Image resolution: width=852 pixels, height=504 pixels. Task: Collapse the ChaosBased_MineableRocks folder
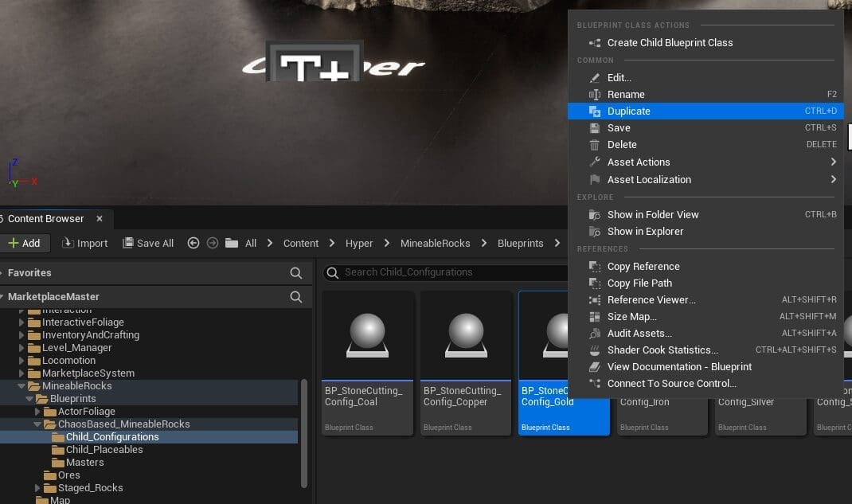tap(37, 424)
